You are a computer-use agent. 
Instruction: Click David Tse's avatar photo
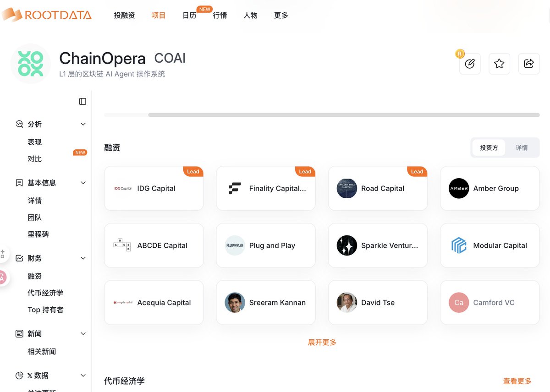click(347, 303)
